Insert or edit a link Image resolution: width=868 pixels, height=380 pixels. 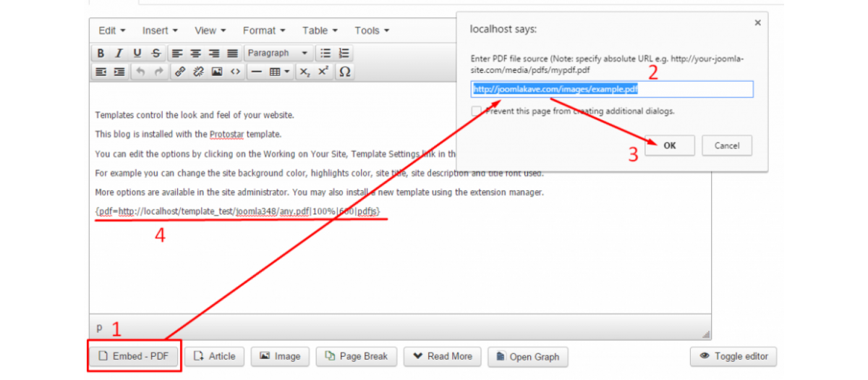click(180, 72)
